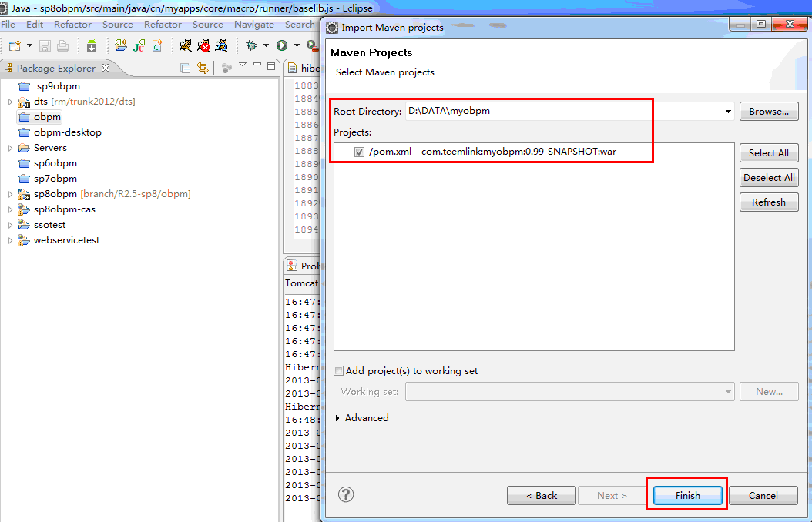Go to previous page with < Back
The image size is (812, 522).
(542, 495)
